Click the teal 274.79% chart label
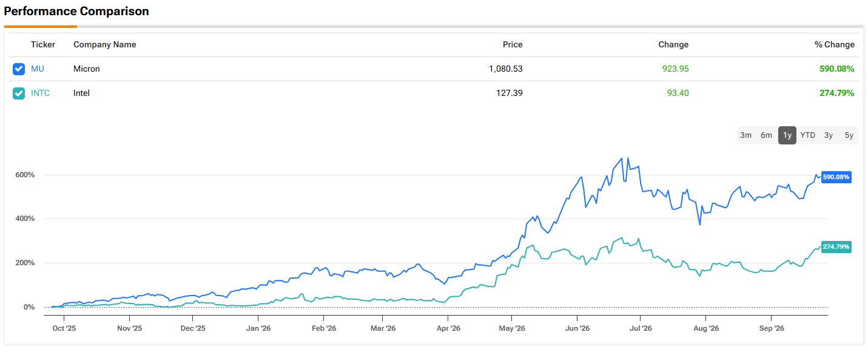Viewport: 868px width, 352px height. click(836, 247)
